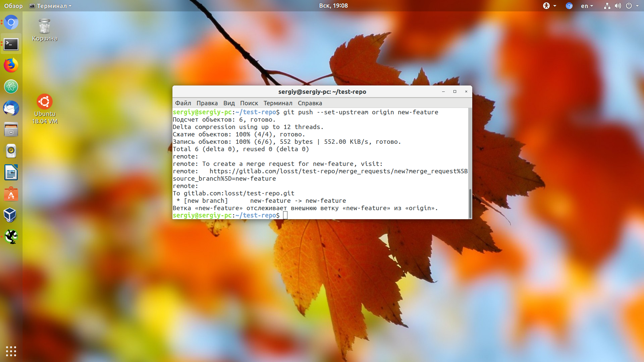Click the terminal vertical scrollbar
The width and height of the screenshot is (644, 362).
pyautogui.click(x=470, y=203)
